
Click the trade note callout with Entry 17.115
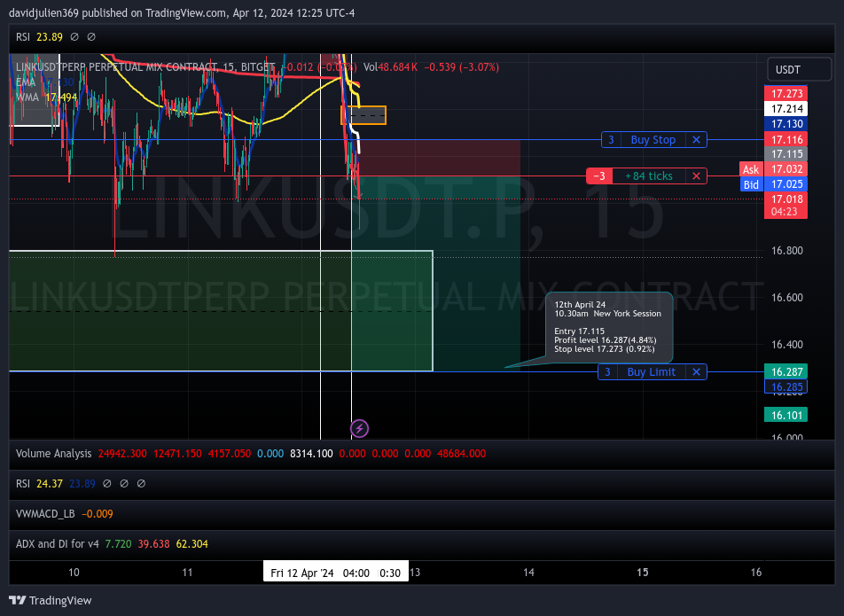pyautogui.click(x=609, y=327)
